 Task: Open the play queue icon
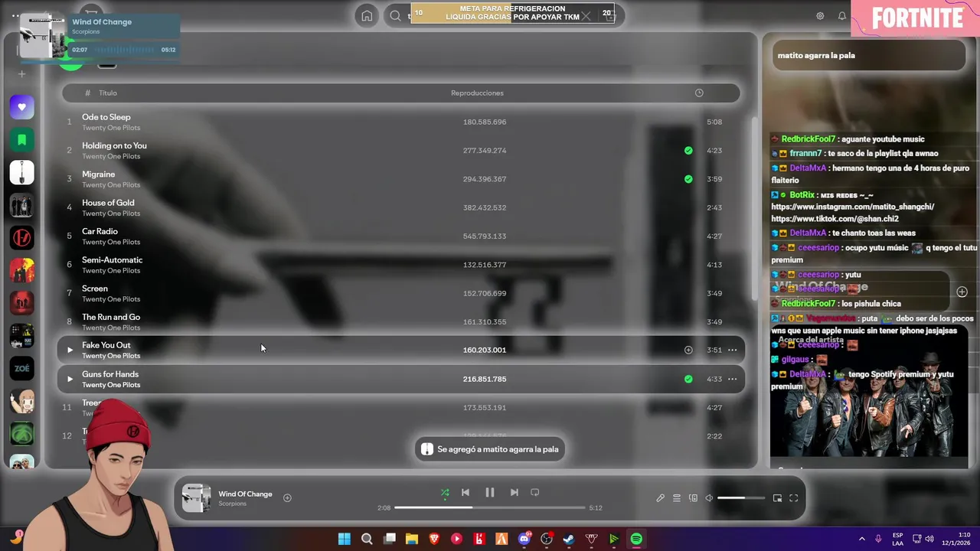point(677,498)
